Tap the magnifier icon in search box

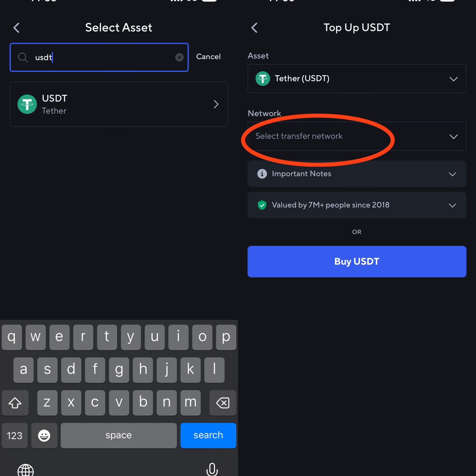[x=23, y=57]
